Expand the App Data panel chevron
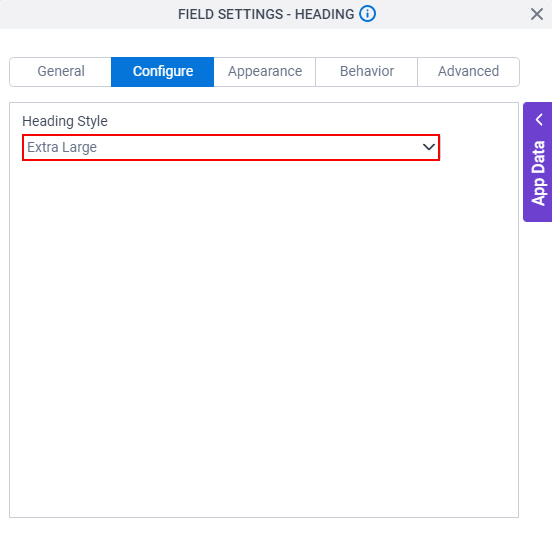552x543 pixels. pos(539,120)
